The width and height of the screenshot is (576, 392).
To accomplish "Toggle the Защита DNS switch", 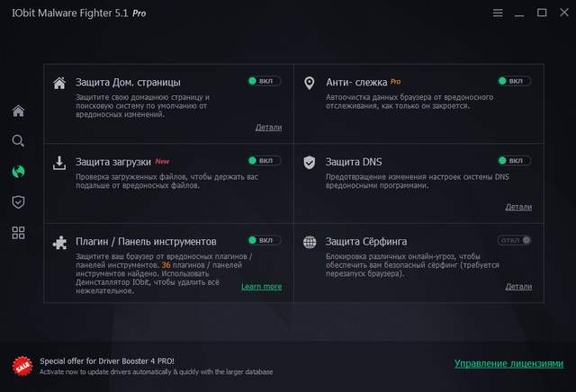I will (514, 161).
